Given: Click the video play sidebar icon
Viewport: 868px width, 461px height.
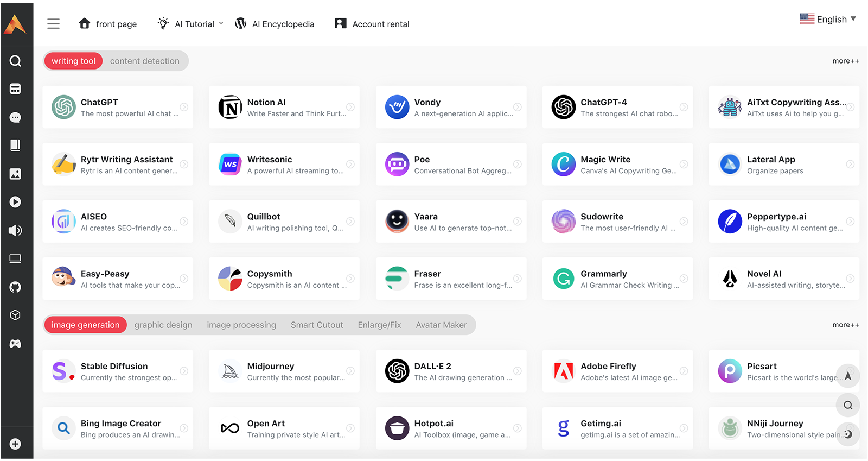Looking at the screenshot, I should (15, 202).
